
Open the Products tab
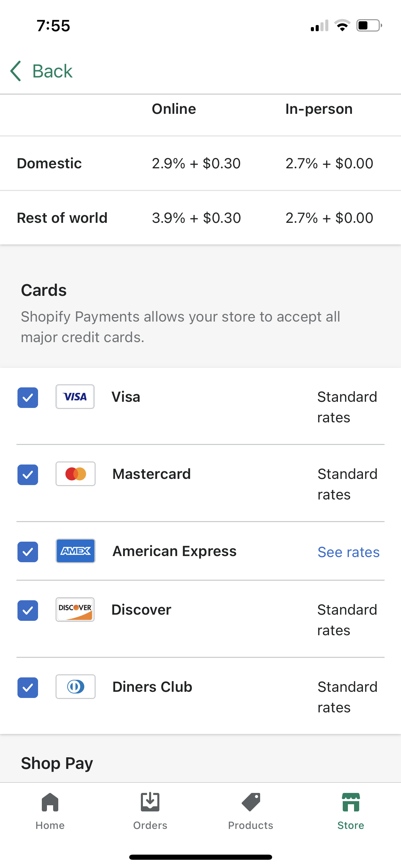251,811
